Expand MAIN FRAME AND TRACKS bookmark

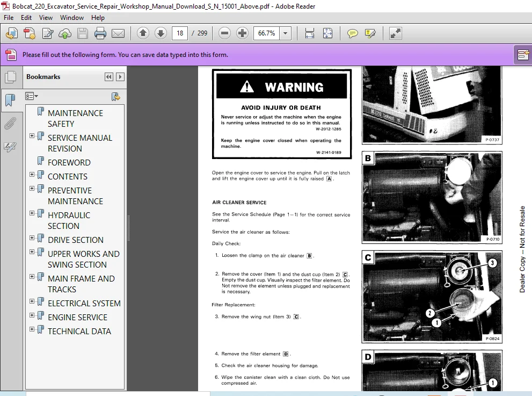tap(32, 277)
